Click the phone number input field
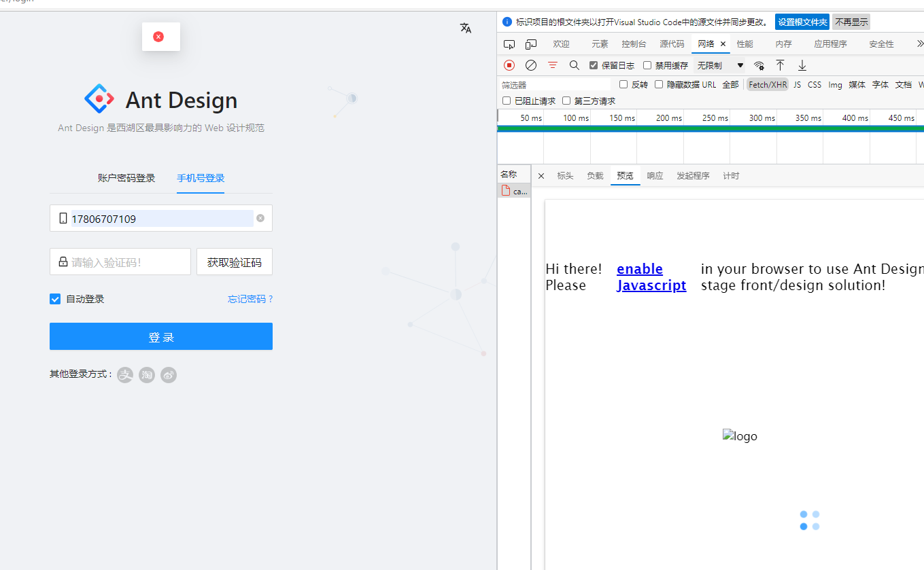Image resolution: width=924 pixels, height=570 pixels. [161, 218]
